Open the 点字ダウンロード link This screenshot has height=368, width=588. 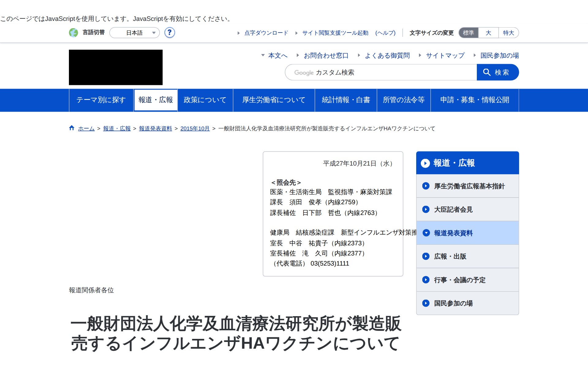click(266, 33)
